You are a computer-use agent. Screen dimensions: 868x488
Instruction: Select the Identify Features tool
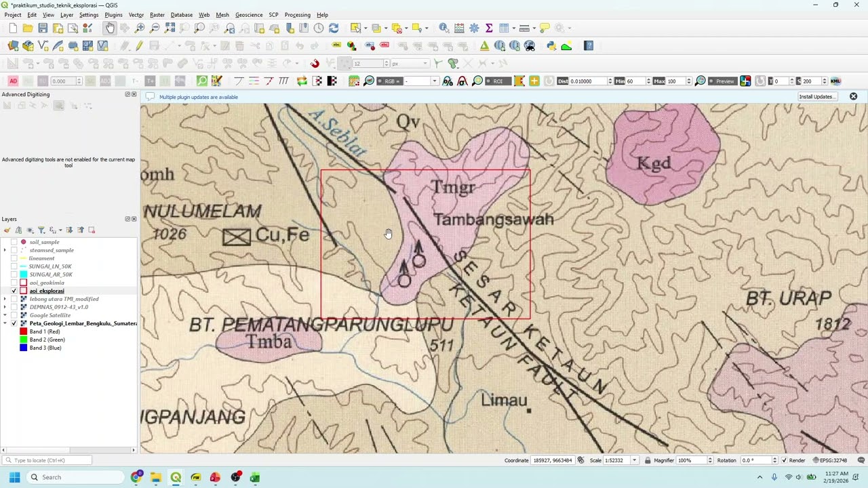443,28
